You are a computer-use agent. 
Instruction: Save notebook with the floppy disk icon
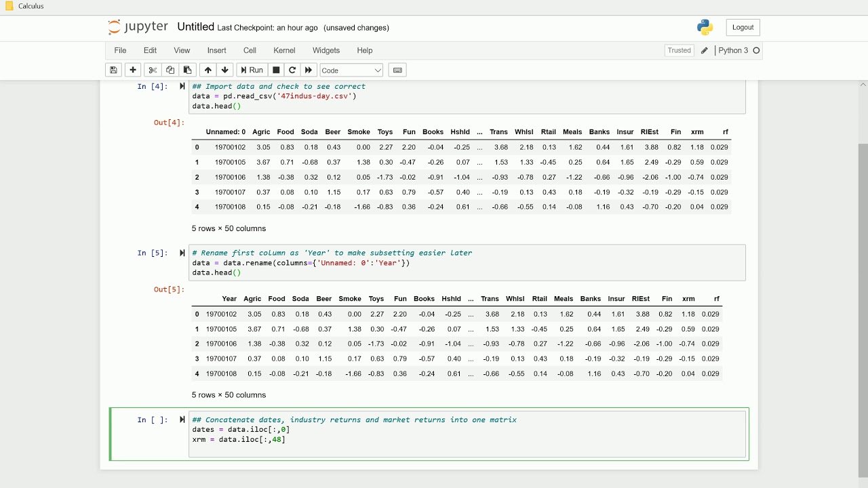tap(114, 70)
